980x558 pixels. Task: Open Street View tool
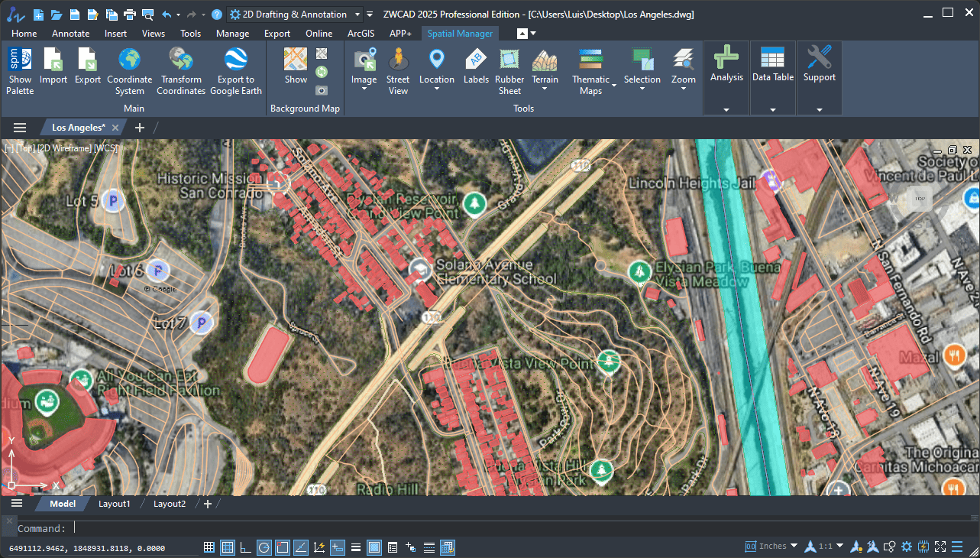398,70
